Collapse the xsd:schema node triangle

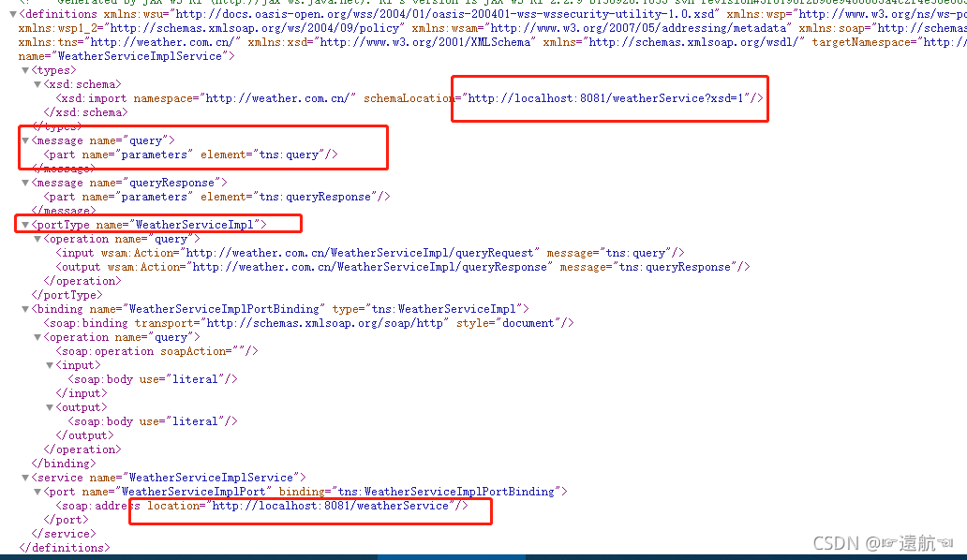click(x=37, y=84)
